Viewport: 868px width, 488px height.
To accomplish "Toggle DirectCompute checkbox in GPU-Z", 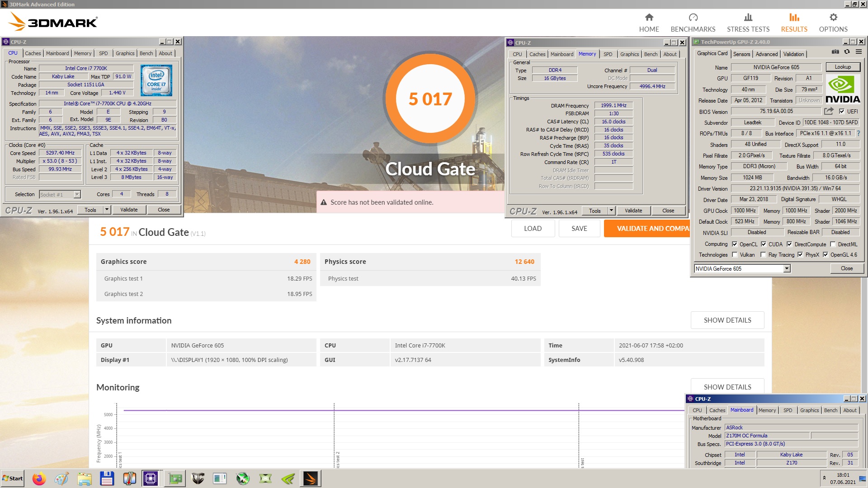I will pyautogui.click(x=789, y=244).
